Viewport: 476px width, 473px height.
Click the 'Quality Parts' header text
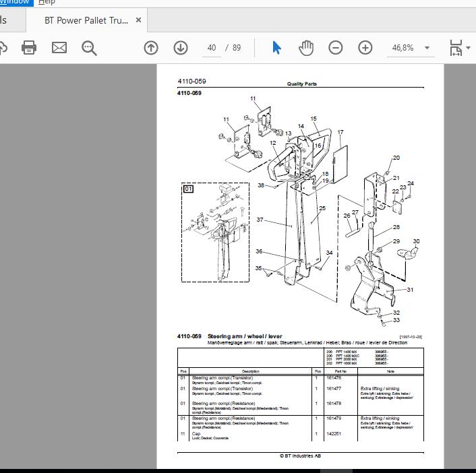tap(302, 84)
